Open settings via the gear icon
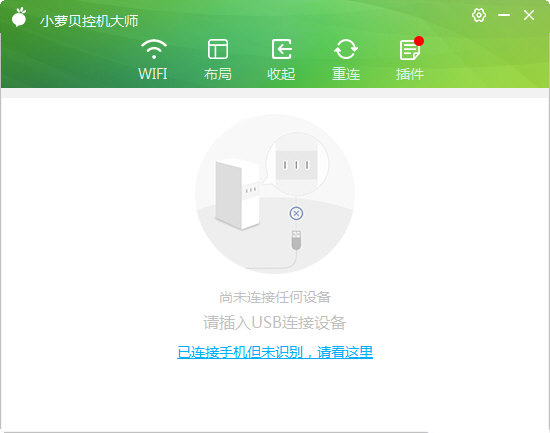 point(479,15)
